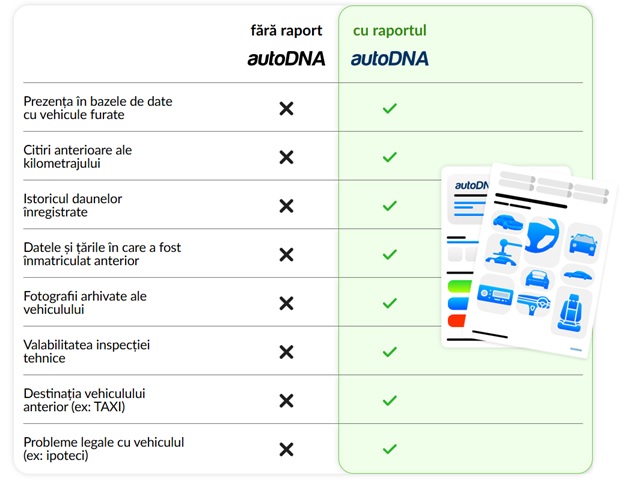The image size is (624, 487).
Task: Click 'Destinația vehiculului anterior (ex: TAXI)' label
Action: click(91, 400)
